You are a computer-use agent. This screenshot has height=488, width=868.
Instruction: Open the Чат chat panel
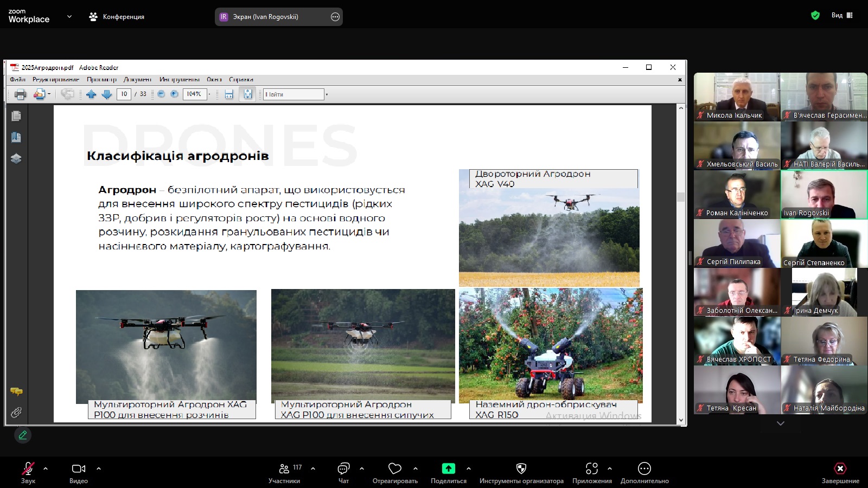click(343, 469)
